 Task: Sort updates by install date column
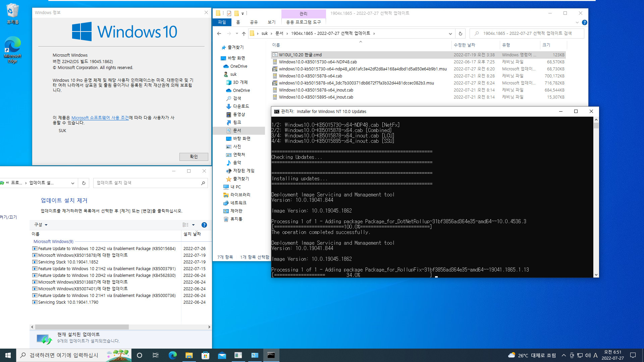tap(196, 234)
